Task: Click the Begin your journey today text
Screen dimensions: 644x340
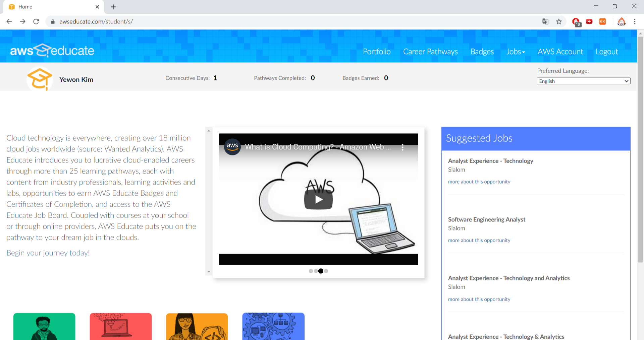Action: (48, 253)
